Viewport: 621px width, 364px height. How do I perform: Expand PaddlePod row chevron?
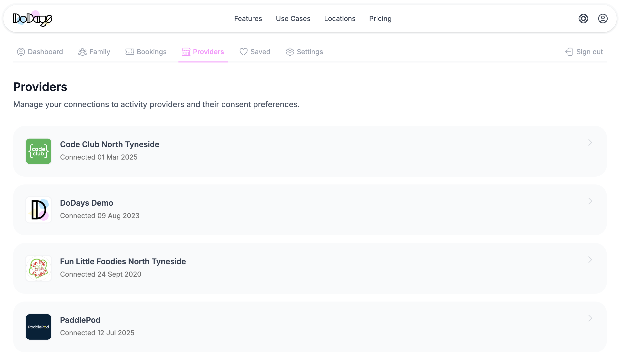click(590, 318)
